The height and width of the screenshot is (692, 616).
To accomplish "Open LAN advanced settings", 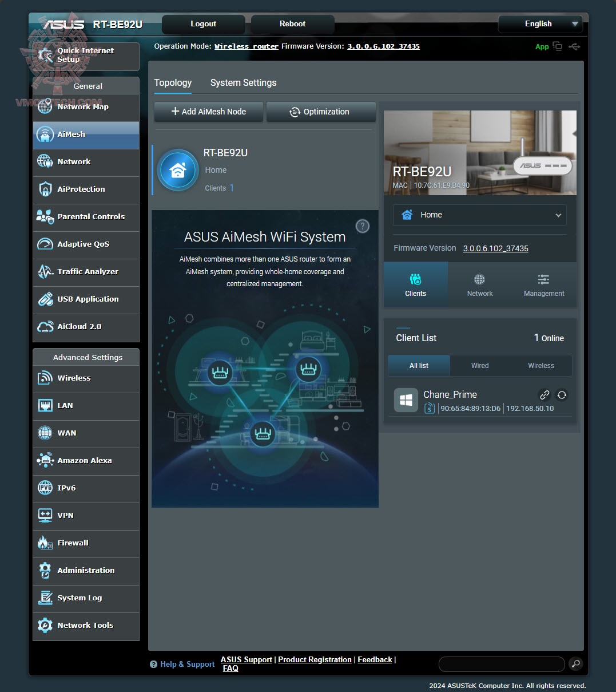I will pos(86,406).
